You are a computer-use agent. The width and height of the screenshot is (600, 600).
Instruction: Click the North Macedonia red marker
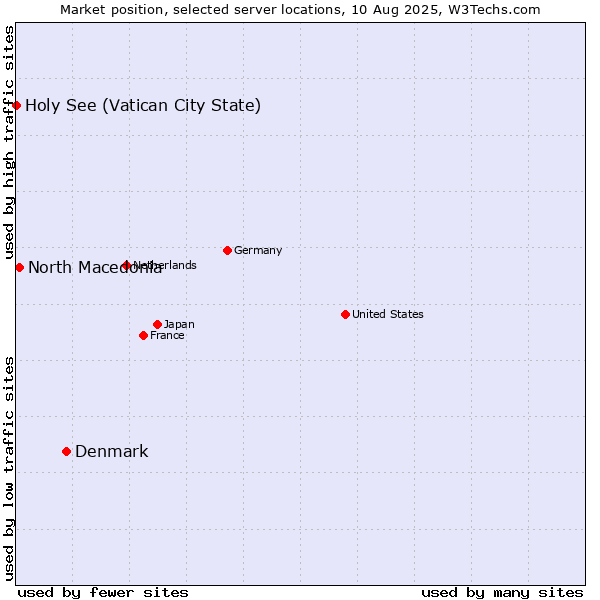[x=20, y=267]
